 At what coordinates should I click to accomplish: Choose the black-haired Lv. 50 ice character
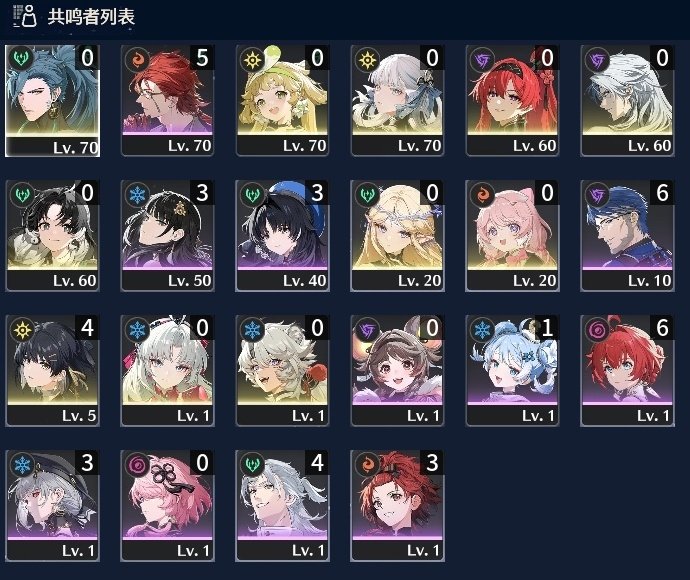pyautogui.click(x=167, y=235)
